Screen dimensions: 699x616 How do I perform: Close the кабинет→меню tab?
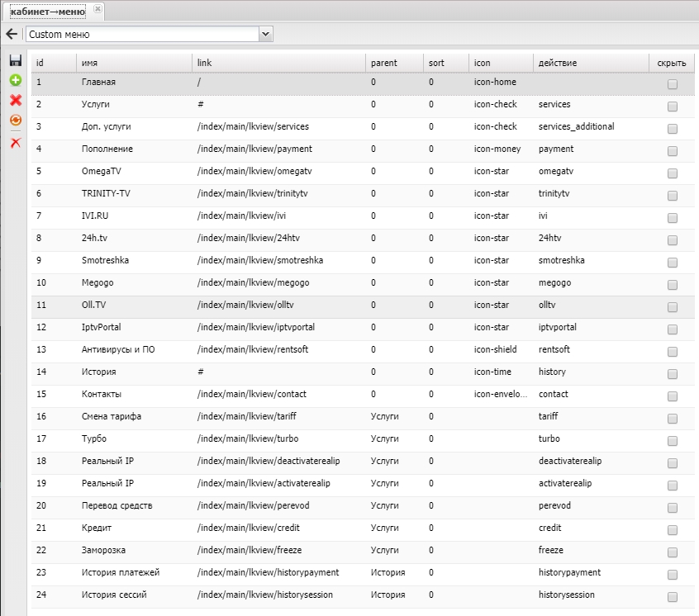[x=97, y=9]
